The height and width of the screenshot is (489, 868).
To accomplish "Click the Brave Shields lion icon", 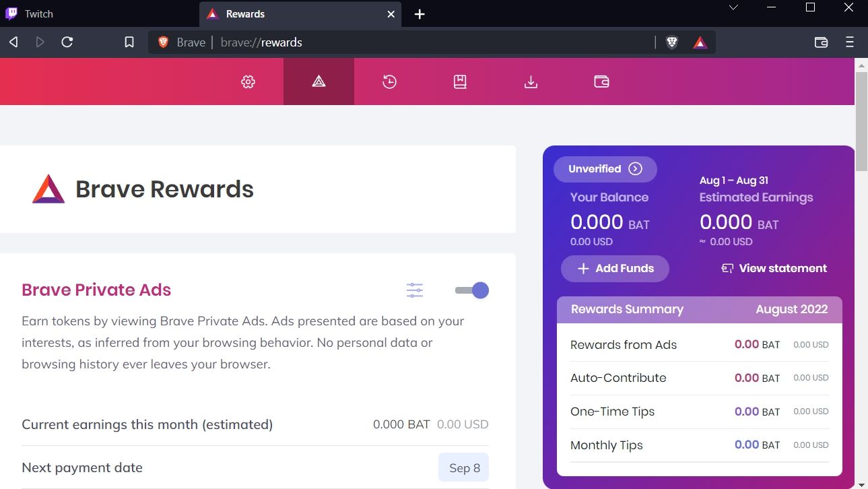I will [671, 42].
